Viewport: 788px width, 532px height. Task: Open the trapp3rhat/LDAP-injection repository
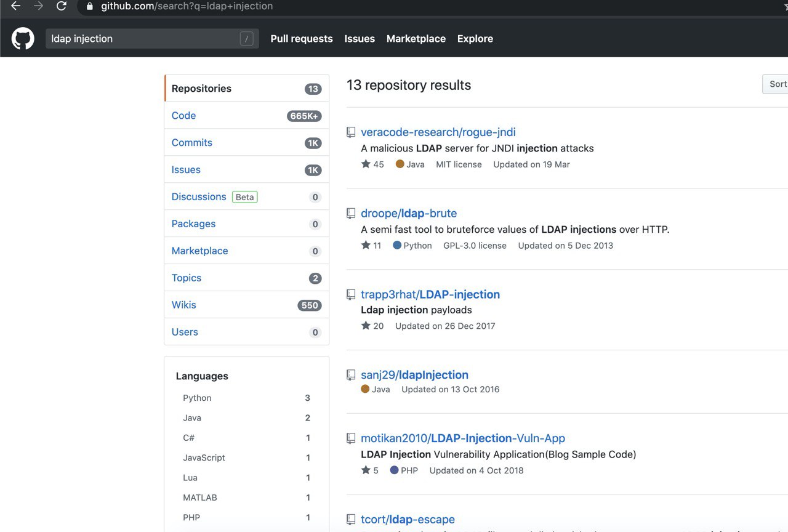pyautogui.click(x=430, y=294)
